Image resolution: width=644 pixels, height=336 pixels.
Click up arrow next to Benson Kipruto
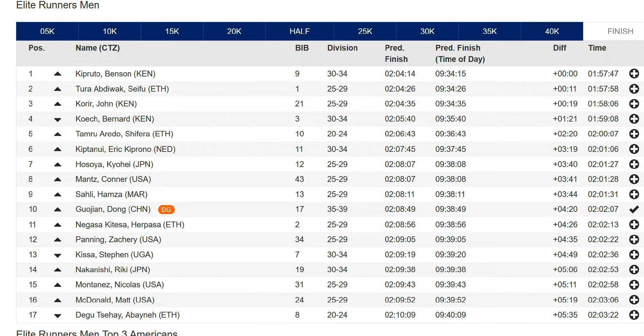click(58, 74)
